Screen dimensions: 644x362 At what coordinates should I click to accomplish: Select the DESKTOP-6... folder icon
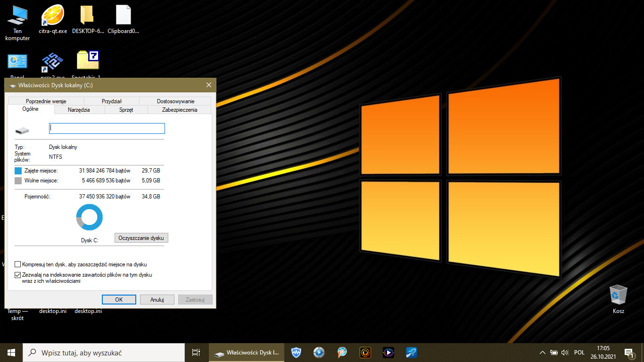tap(88, 20)
